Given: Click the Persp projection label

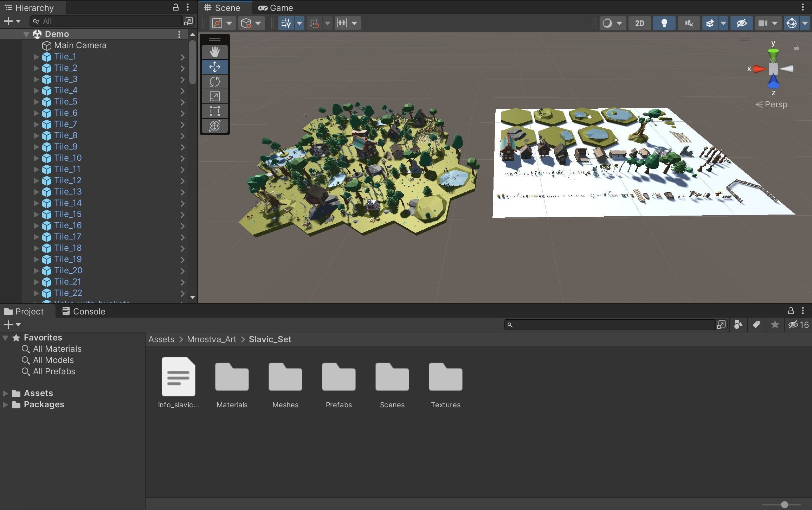Looking at the screenshot, I should click(x=776, y=104).
